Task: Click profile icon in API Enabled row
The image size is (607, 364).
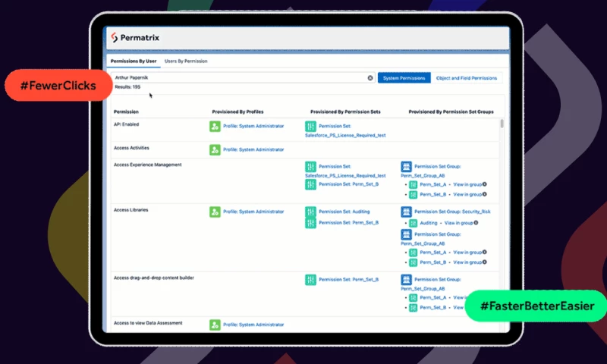Action: (x=215, y=126)
